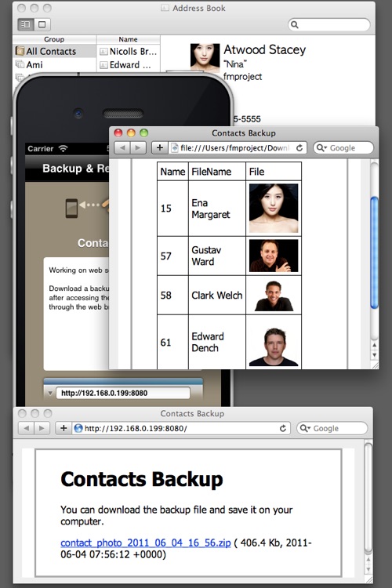
Task: Download contact_photo_2011_06_04_16_56.zip link
Action: 146,543
